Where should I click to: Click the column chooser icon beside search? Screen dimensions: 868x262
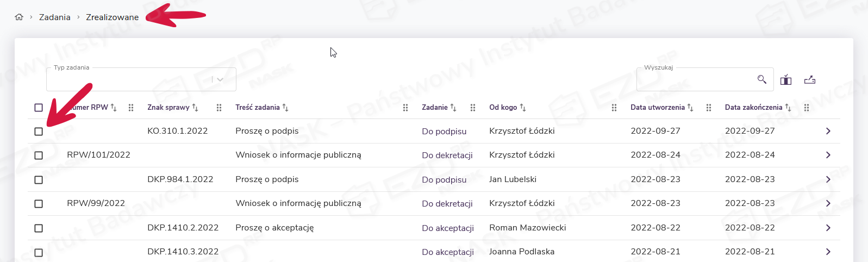[x=785, y=80]
